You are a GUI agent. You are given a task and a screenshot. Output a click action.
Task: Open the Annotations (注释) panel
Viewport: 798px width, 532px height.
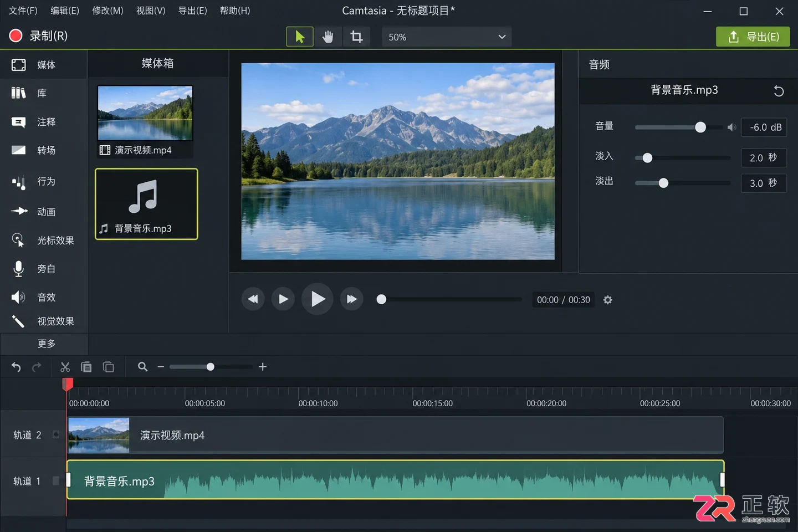point(44,122)
